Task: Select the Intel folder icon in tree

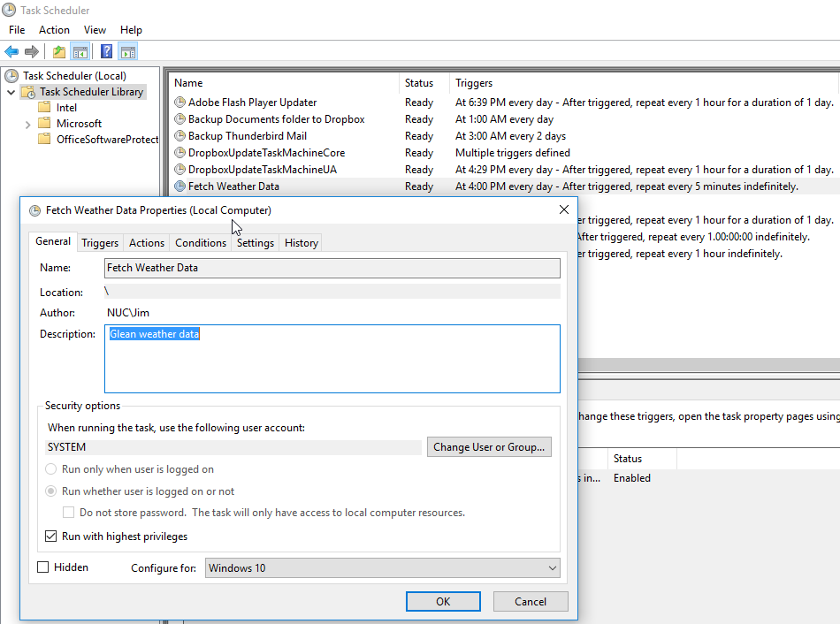Action: pyautogui.click(x=44, y=108)
